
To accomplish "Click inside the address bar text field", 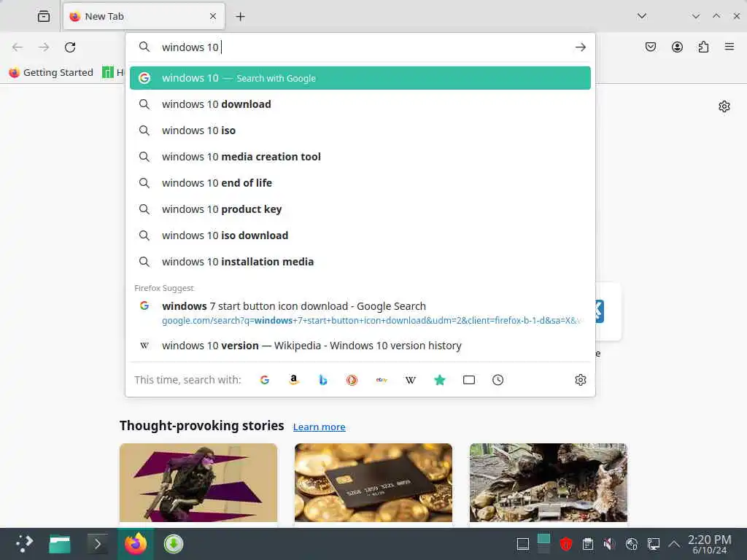I will pyautogui.click(x=362, y=47).
